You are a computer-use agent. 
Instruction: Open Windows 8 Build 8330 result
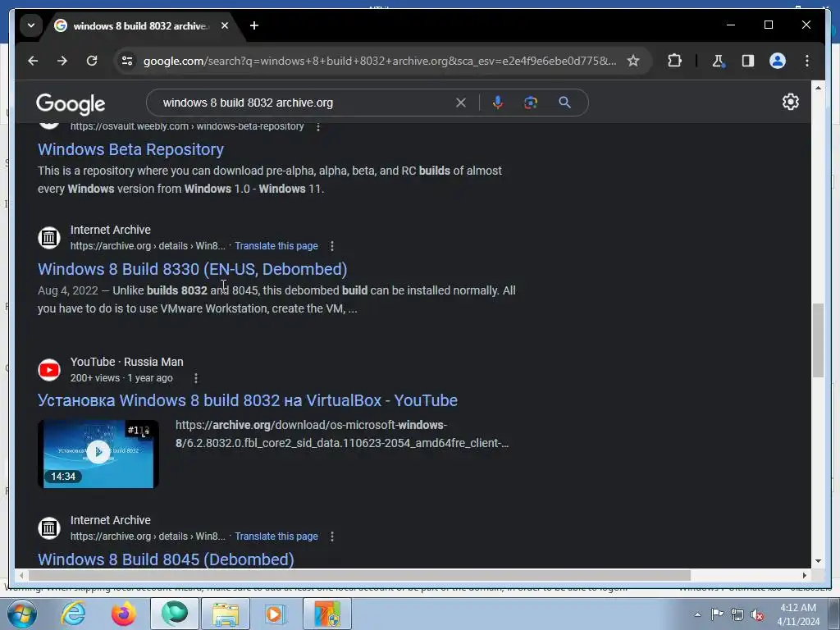pos(192,269)
